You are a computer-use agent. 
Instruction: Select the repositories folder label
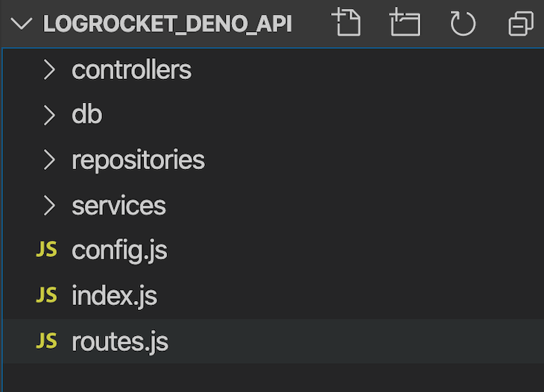tap(138, 161)
